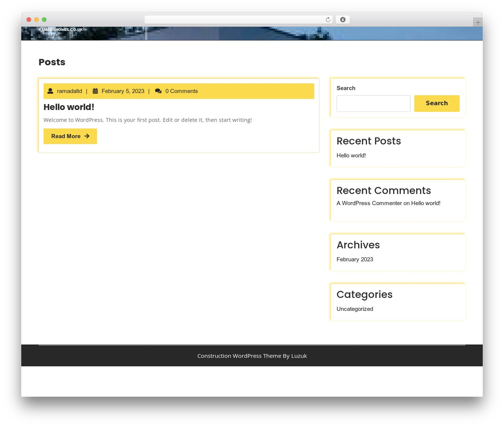This screenshot has width=504, height=427.
Task: Open the Uncategorized category link
Action: tap(355, 309)
